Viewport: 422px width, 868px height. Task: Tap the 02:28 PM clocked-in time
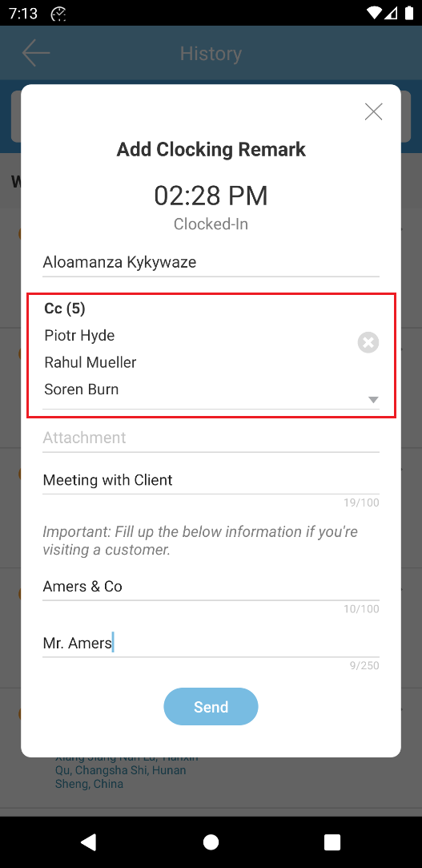pyautogui.click(x=211, y=196)
